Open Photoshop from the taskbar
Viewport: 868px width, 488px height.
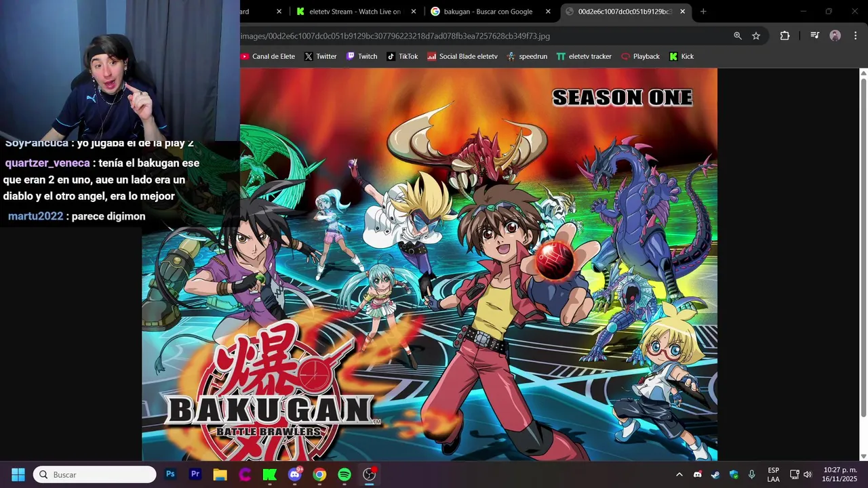(x=170, y=474)
